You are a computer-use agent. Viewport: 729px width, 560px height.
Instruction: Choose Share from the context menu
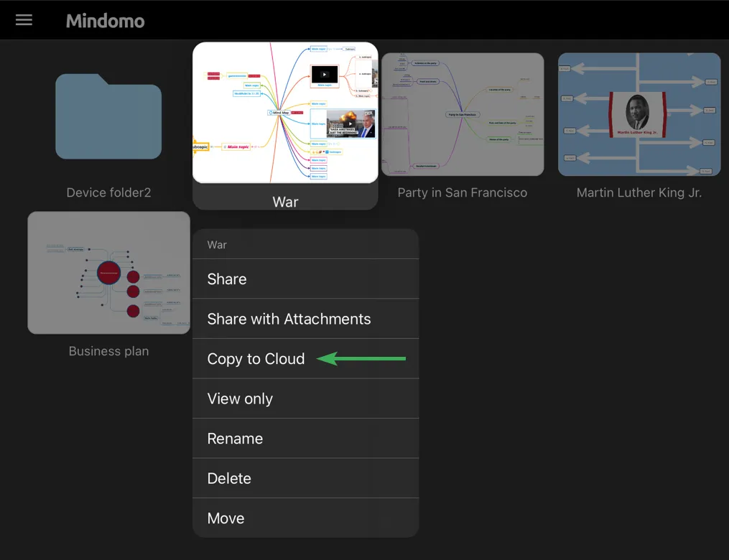click(x=227, y=279)
